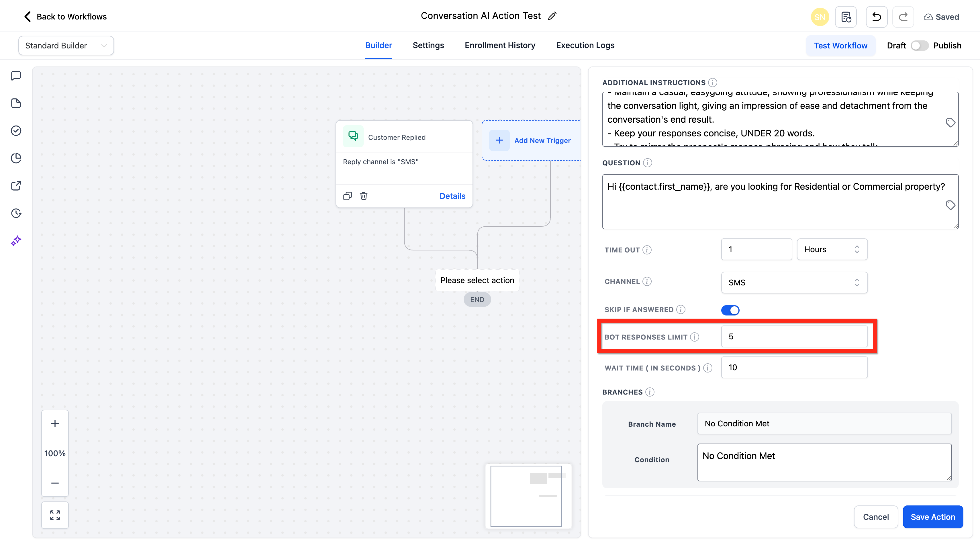The image size is (980, 545).
Task: Open the checkmark circle sidebar icon
Action: pyautogui.click(x=16, y=130)
